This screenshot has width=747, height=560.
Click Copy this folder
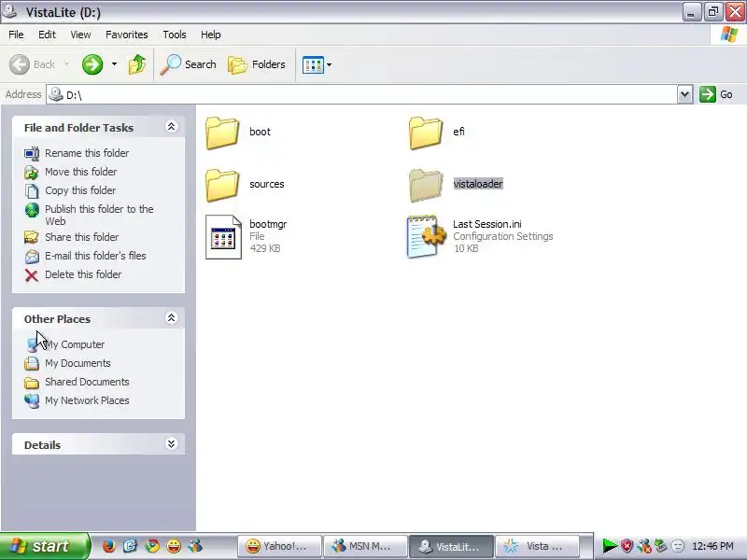[x=80, y=190]
